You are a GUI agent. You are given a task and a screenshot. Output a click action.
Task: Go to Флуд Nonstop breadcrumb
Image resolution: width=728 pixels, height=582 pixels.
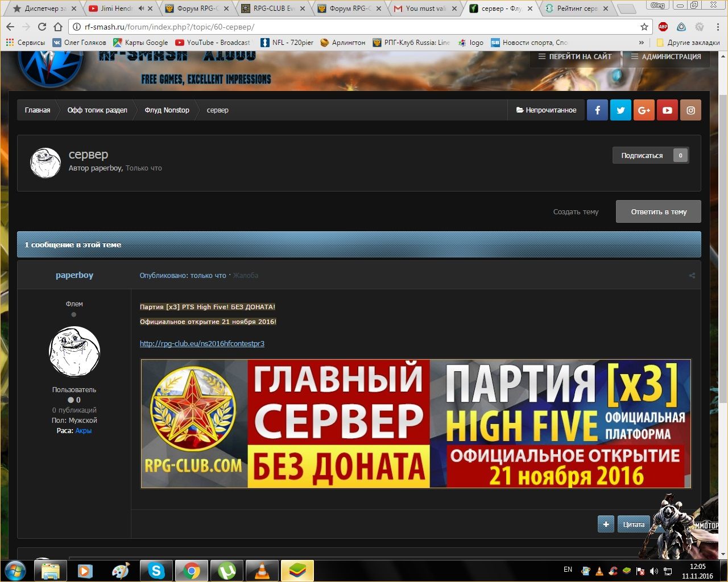click(167, 110)
